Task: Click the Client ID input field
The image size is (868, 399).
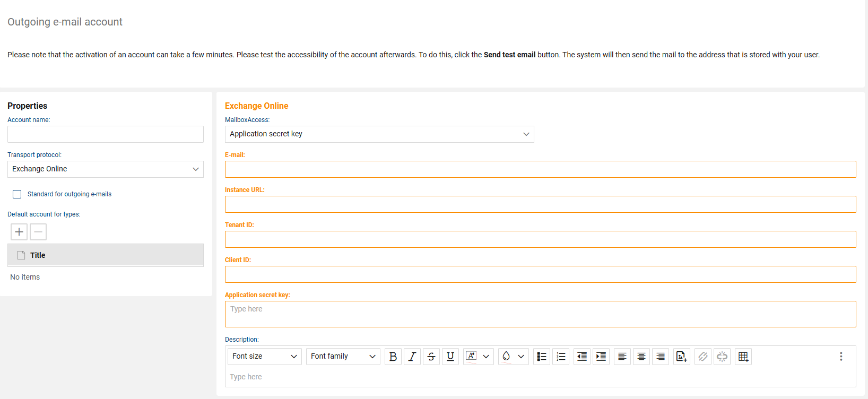Action: tap(541, 274)
